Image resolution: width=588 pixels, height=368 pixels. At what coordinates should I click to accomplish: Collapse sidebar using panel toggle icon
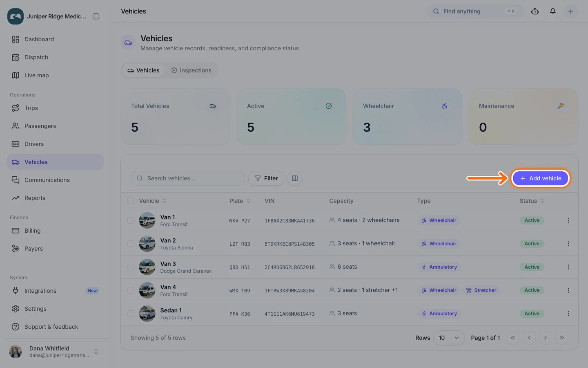(96, 16)
